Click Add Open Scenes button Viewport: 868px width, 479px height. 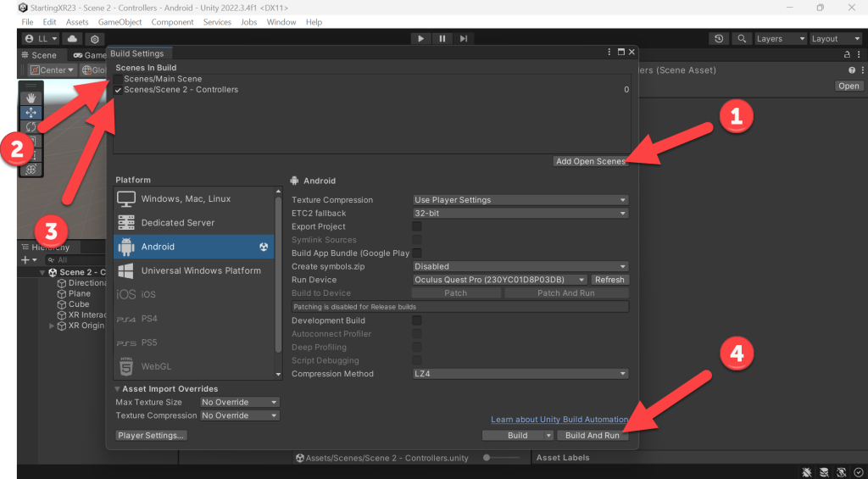tap(591, 161)
